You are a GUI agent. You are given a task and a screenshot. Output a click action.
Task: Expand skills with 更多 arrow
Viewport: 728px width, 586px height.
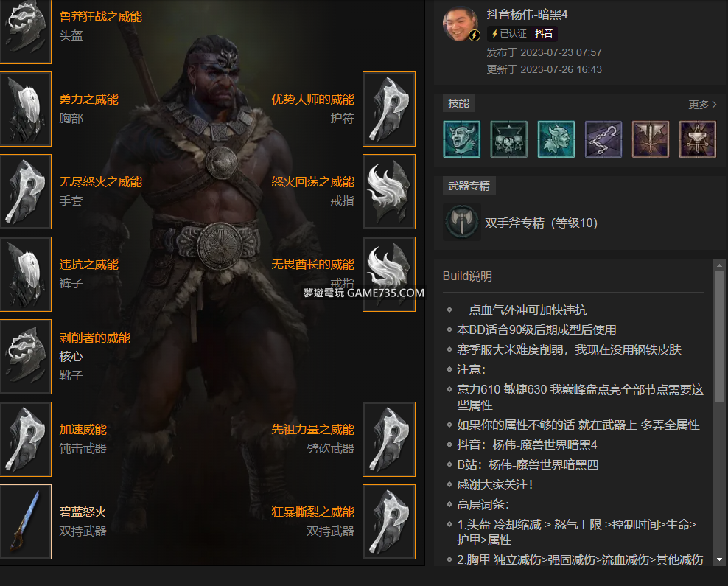pyautogui.click(x=702, y=105)
